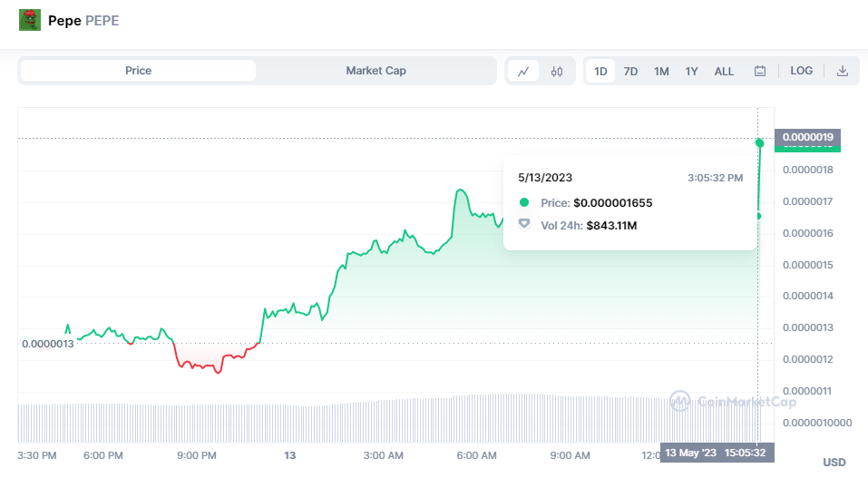868x478 pixels.
Task: Select the Market Cap tab
Action: coord(375,71)
